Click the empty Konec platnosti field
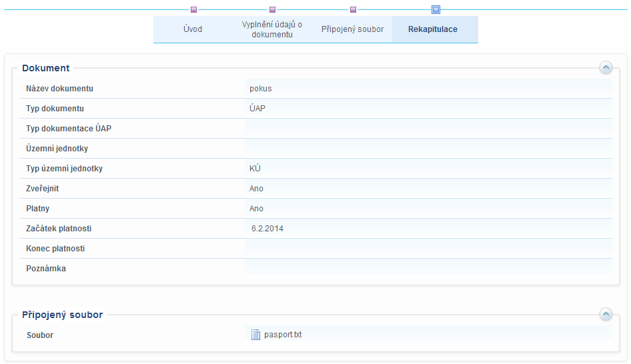Viewport: 631px width, 364px height. coord(427,249)
